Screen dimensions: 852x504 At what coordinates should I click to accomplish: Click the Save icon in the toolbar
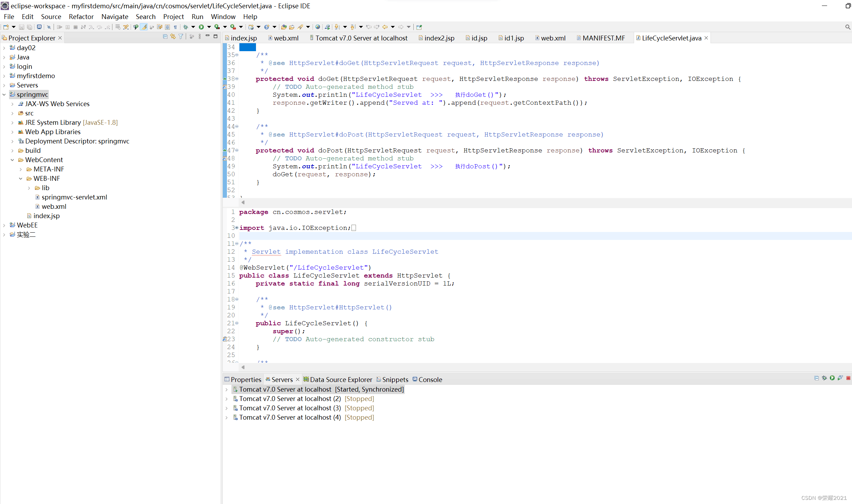21,27
